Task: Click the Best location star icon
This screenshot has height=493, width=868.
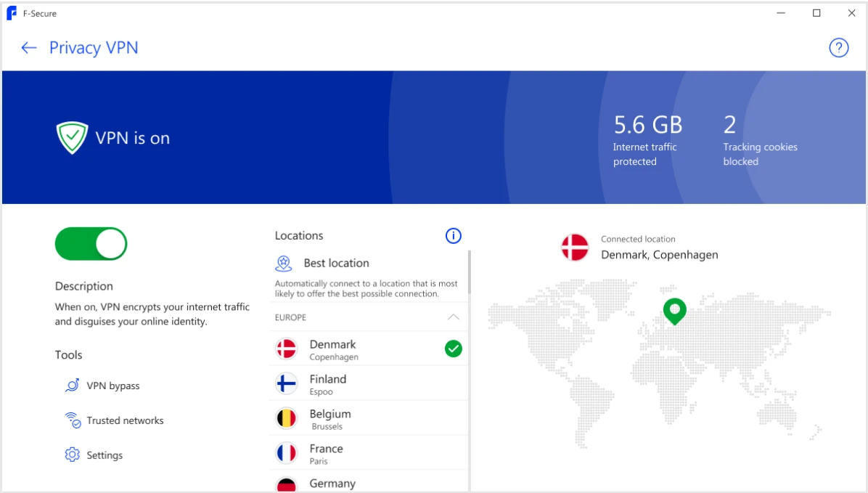Action: click(284, 263)
